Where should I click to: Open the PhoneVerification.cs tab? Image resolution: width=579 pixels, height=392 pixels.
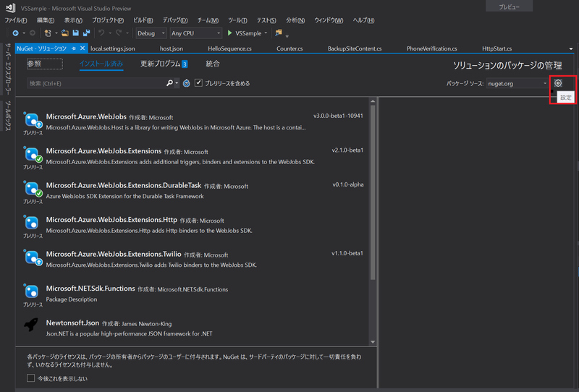click(x=431, y=48)
